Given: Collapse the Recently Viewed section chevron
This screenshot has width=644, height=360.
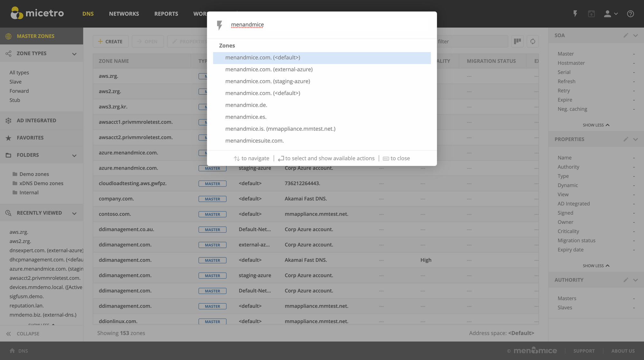Looking at the screenshot, I should pyautogui.click(x=74, y=213).
